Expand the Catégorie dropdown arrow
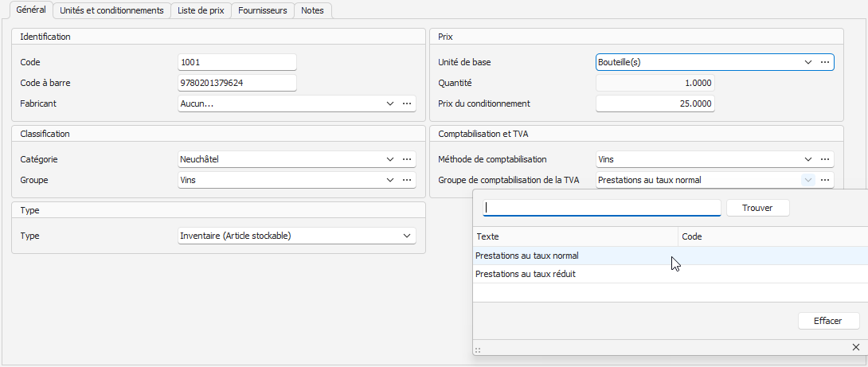 click(390, 159)
